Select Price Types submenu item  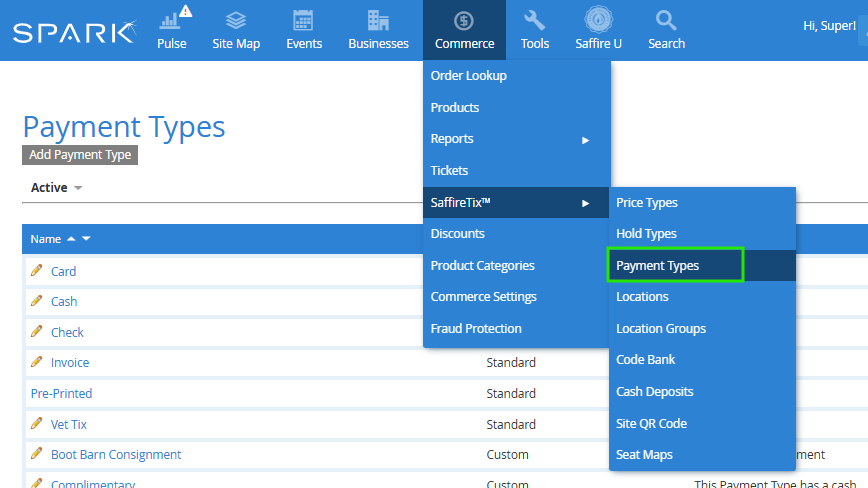tap(647, 203)
